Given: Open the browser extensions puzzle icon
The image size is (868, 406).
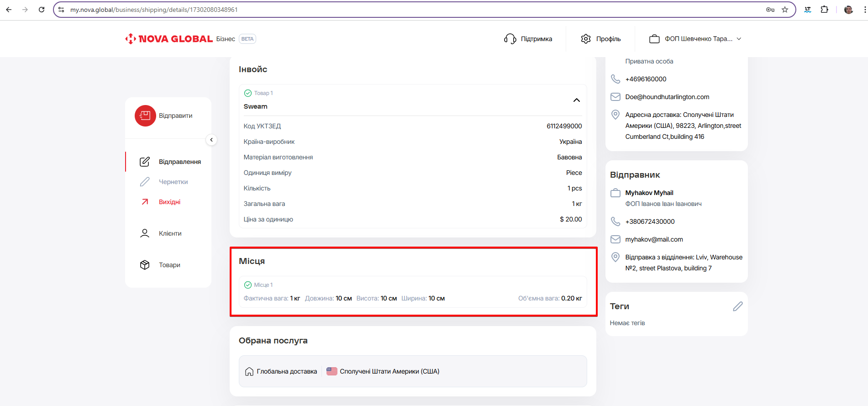Looking at the screenshot, I should pos(824,10).
